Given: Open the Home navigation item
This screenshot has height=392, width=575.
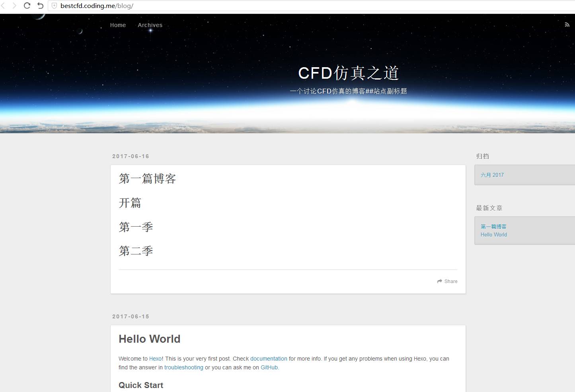Looking at the screenshot, I should 118,25.
